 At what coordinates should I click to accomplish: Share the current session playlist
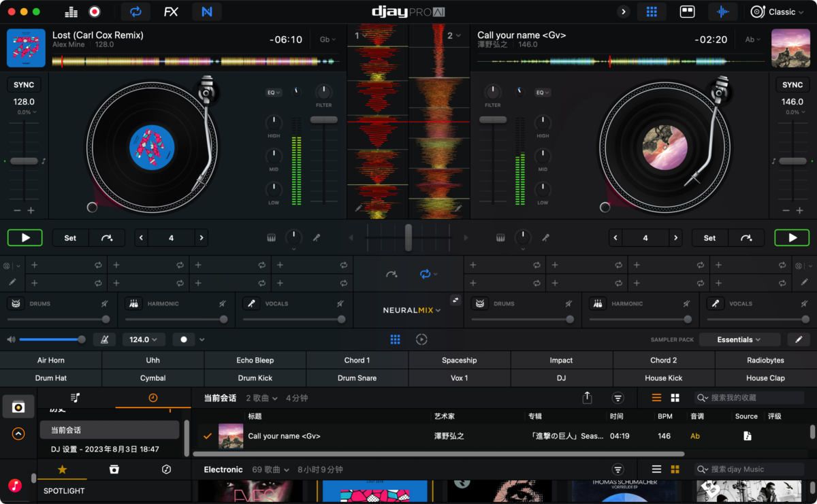[588, 398]
